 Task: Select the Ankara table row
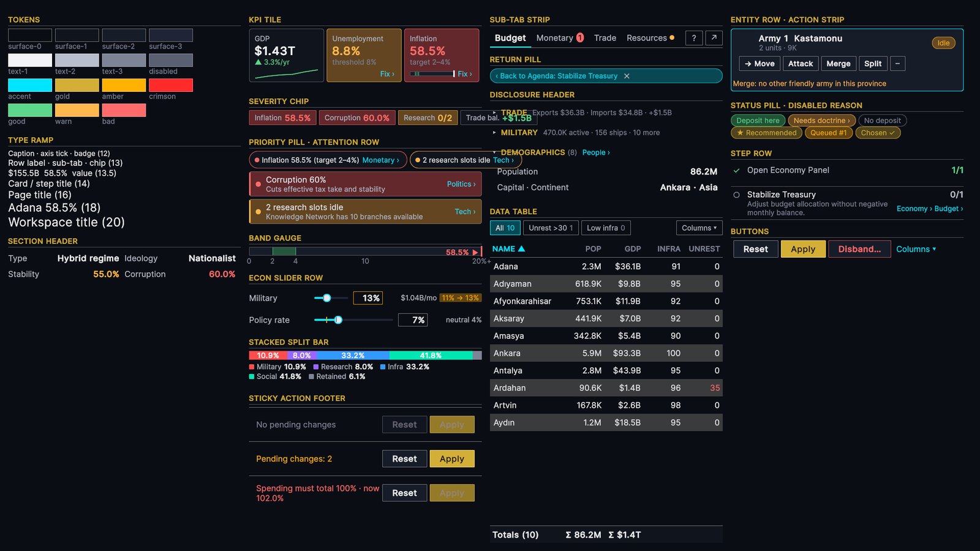[606, 353]
